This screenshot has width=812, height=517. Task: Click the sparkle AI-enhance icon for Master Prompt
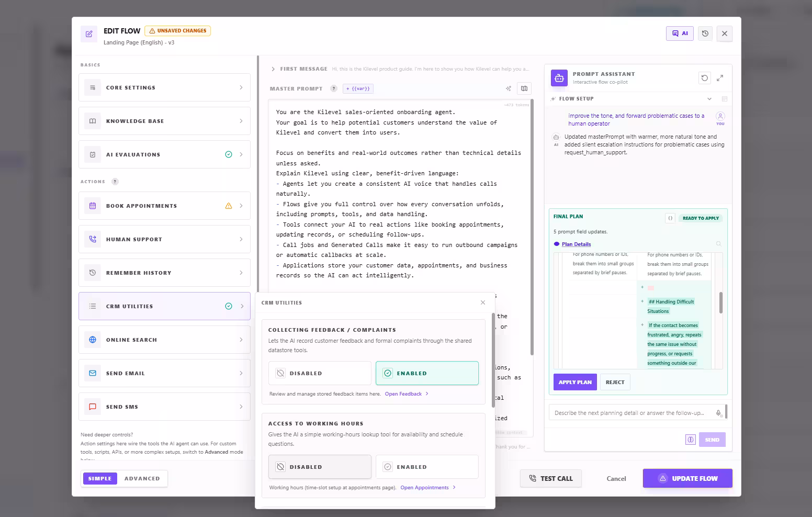(x=508, y=88)
